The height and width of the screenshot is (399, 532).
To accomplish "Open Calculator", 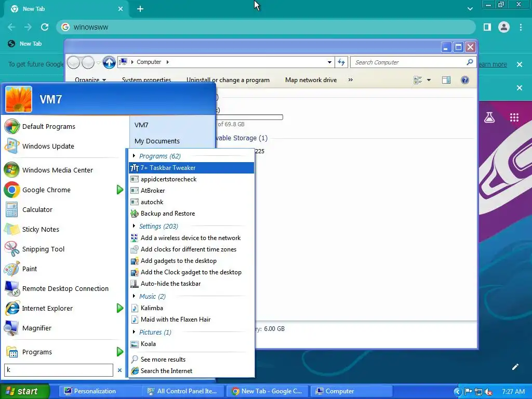I will [63, 210].
